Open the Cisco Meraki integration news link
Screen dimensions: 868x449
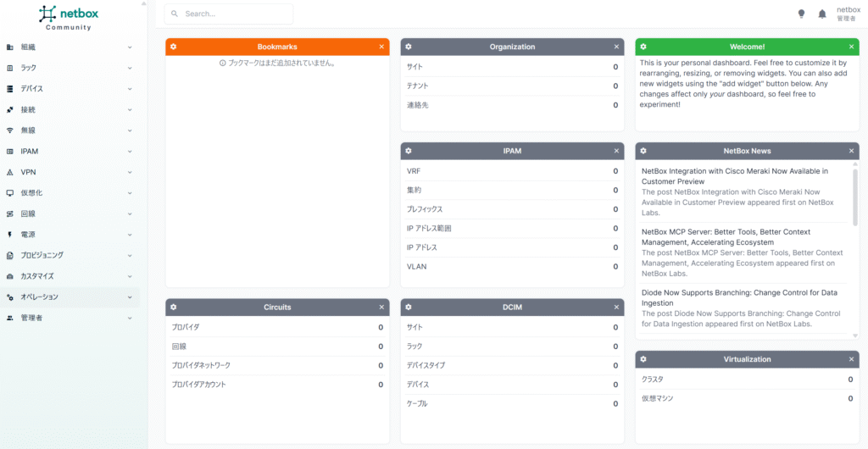[x=734, y=176]
